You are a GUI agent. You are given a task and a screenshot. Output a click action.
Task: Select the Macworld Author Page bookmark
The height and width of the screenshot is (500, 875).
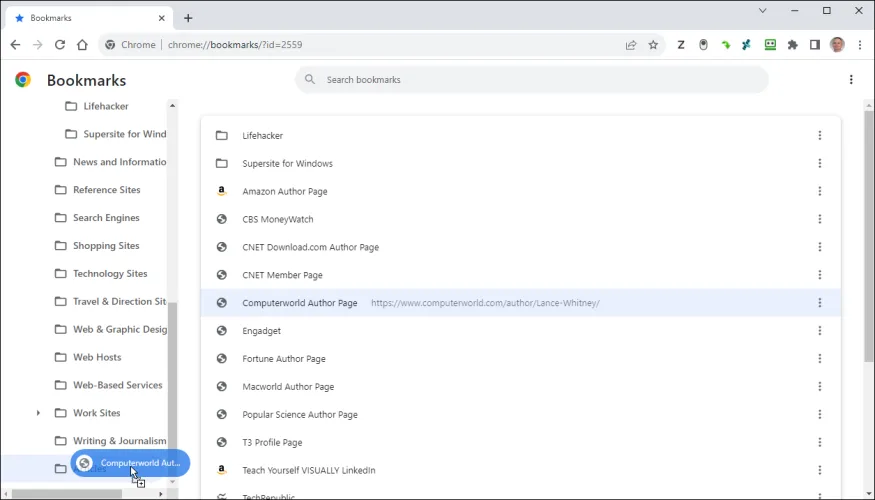click(288, 387)
